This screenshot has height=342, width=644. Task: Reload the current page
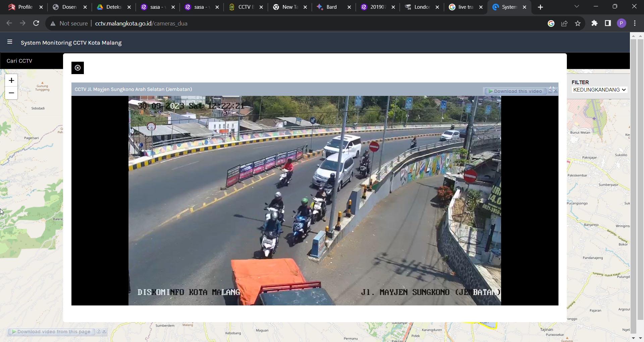click(x=36, y=23)
